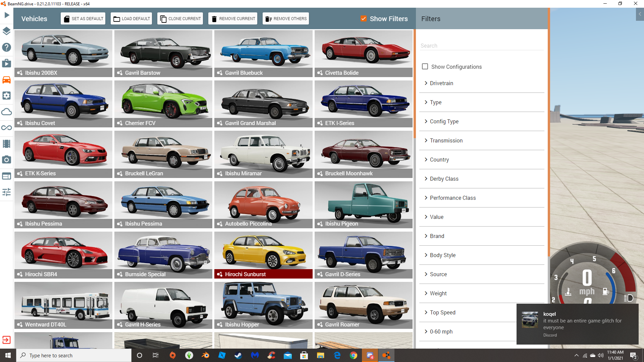Expand the Value filter

pos(482,217)
